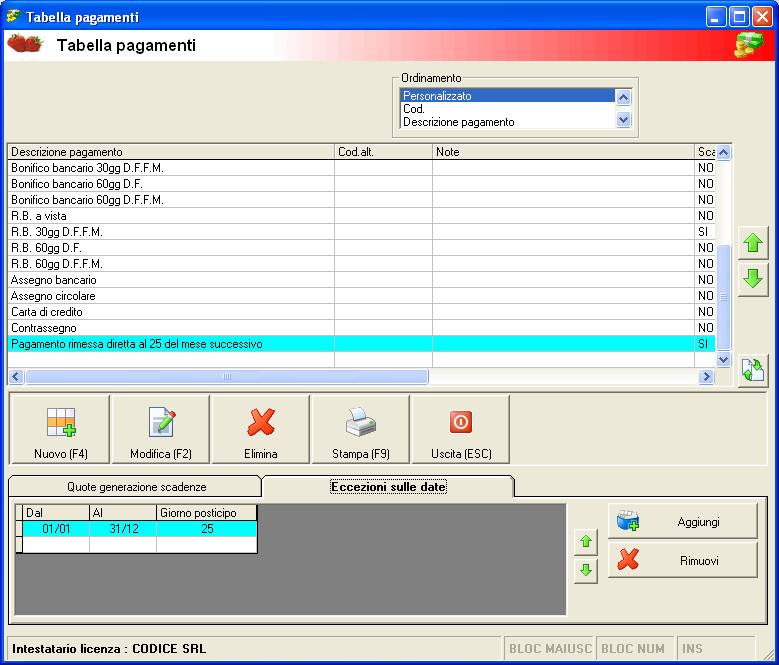Click the Dal cell 01/01
Viewport: 779px width, 665px height.
coord(56,529)
